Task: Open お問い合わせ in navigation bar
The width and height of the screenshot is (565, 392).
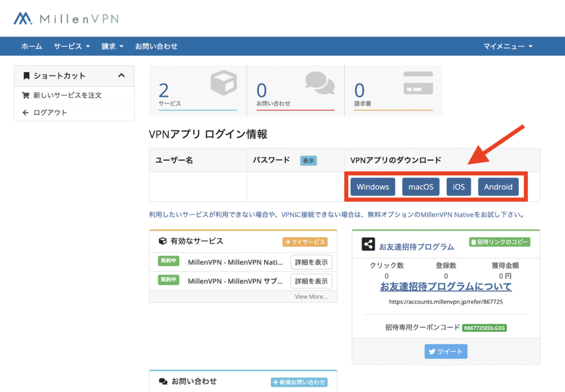Action: (x=156, y=46)
